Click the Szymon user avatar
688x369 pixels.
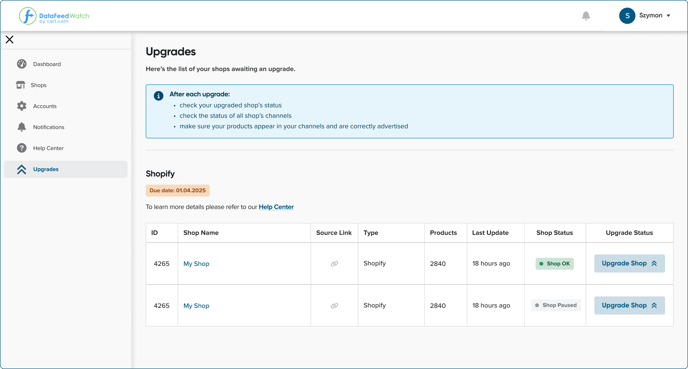(x=627, y=16)
